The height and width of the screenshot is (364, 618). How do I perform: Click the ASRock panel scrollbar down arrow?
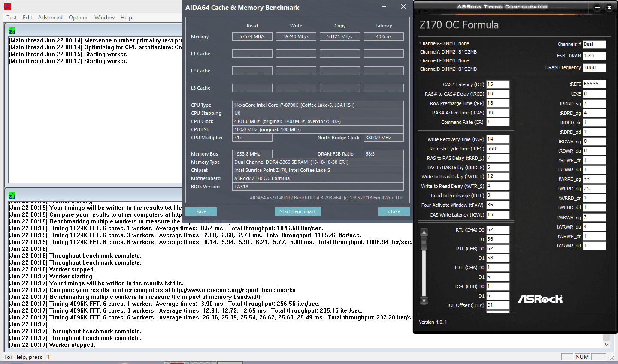(424, 301)
